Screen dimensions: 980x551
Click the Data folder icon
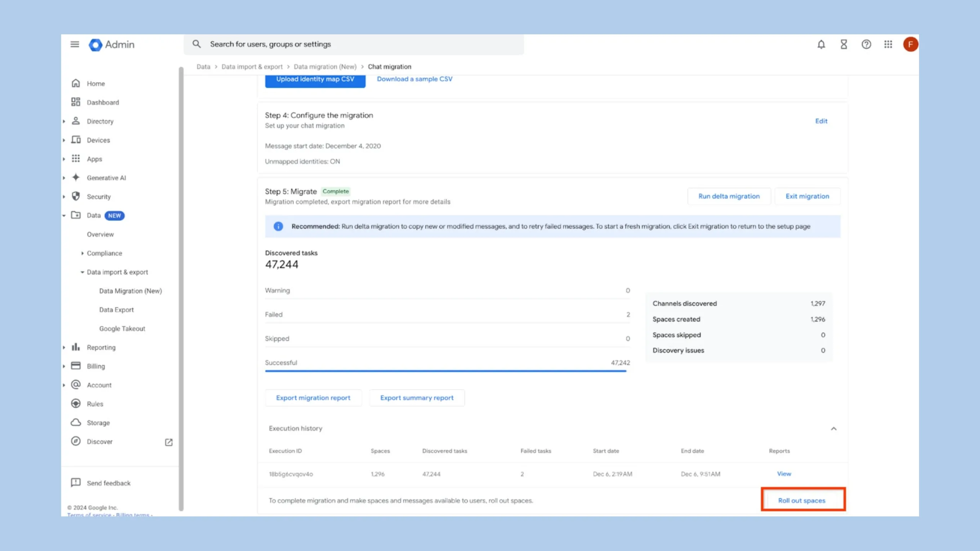[76, 215]
